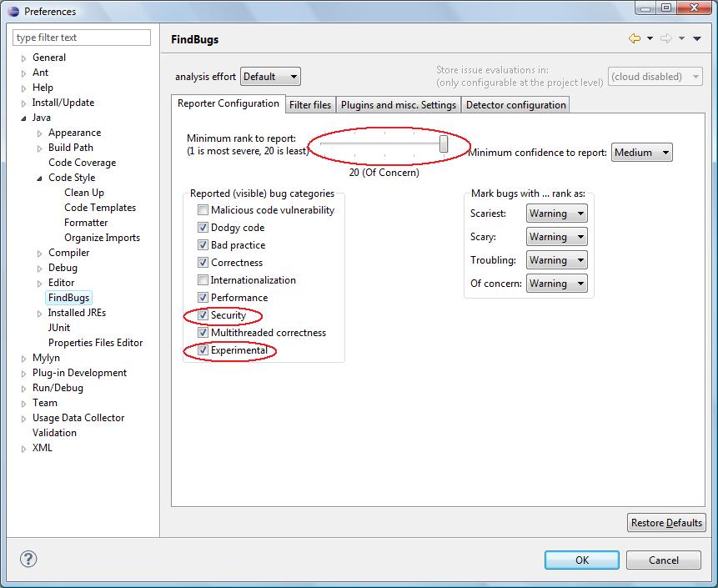The image size is (718, 588).
Task: Open the analysis effort dropdown
Action: 270,77
